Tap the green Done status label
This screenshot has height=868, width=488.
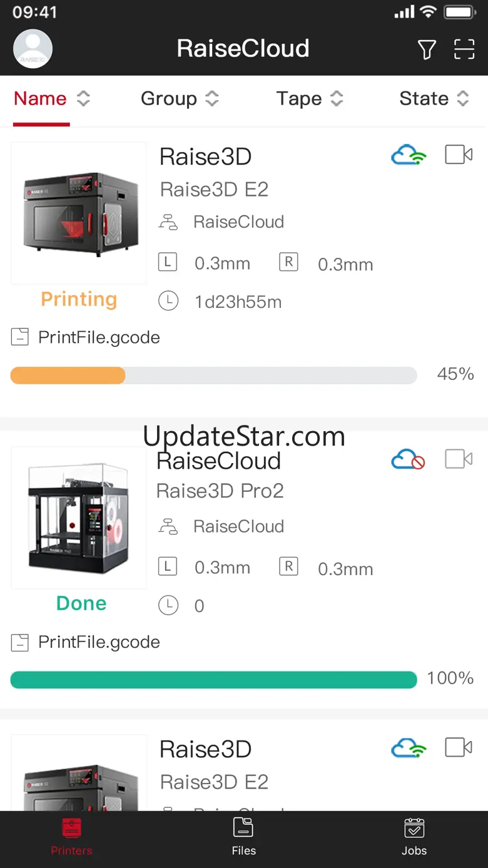[81, 604]
